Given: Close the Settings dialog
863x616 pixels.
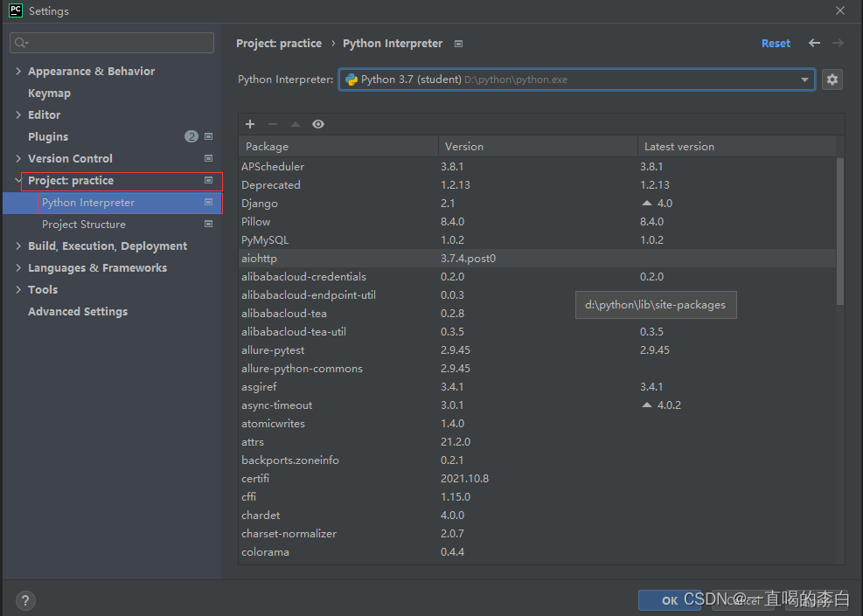Looking at the screenshot, I should (840, 10).
